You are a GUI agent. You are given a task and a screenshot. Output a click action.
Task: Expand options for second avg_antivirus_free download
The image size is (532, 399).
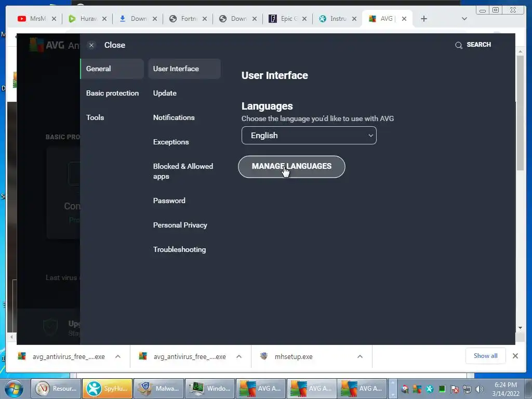click(x=239, y=356)
